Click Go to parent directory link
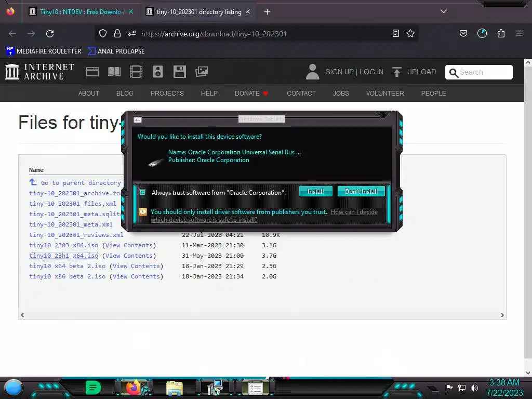The image size is (532, 399). 81,182
